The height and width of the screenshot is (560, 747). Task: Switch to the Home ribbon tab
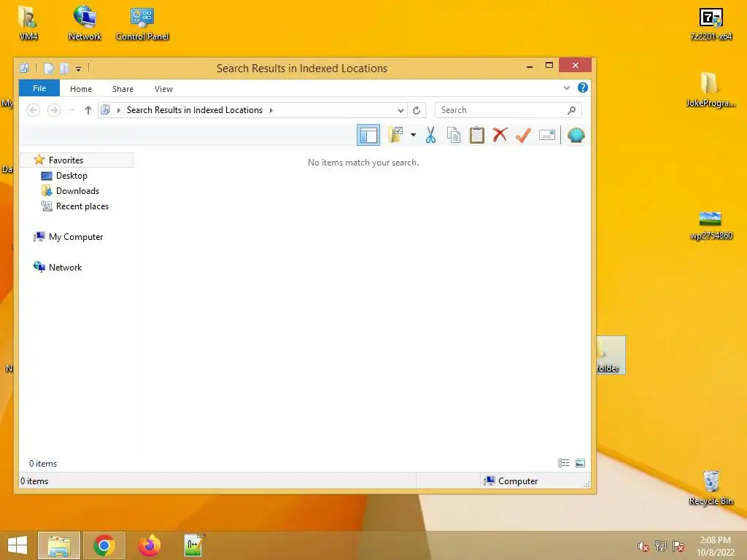pos(80,89)
